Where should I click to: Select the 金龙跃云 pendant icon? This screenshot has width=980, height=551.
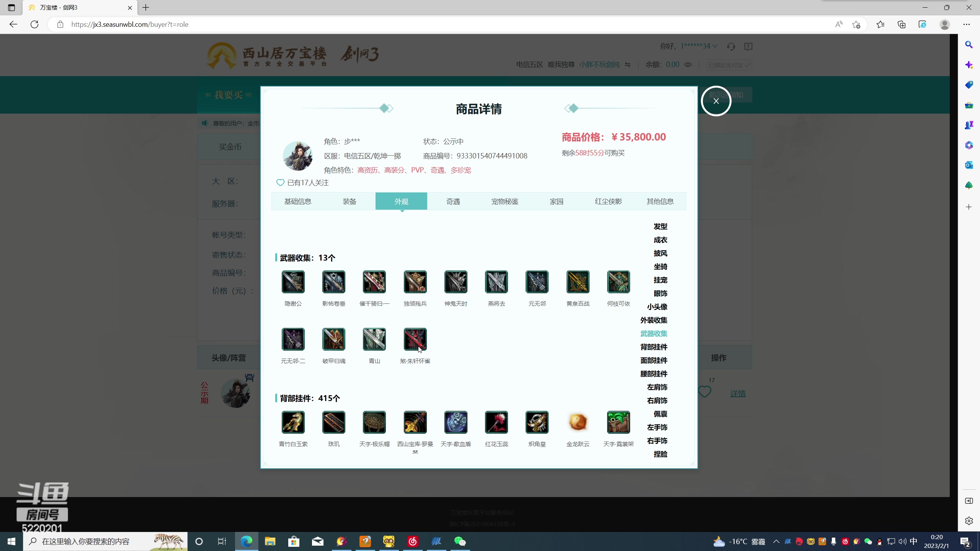pyautogui.click(x=578, y=422)
